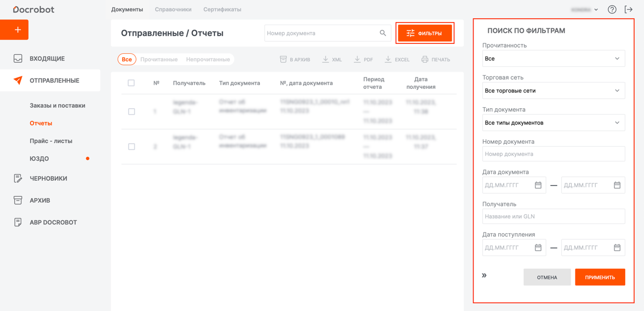This screenshot has width=644, height=311.
Task: Click the search magnifier icon
Action: click(x=383, y=33)
